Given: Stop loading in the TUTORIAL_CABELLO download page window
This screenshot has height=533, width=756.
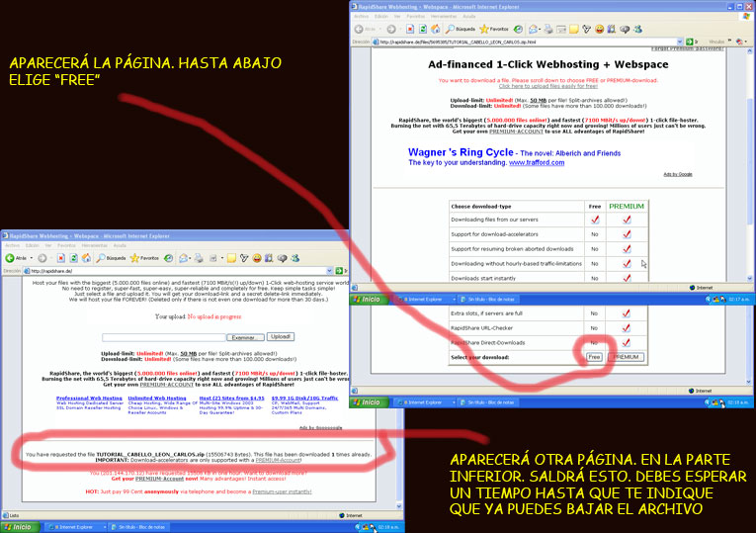Looking at the screenshot, I should [x=410, y=29].
